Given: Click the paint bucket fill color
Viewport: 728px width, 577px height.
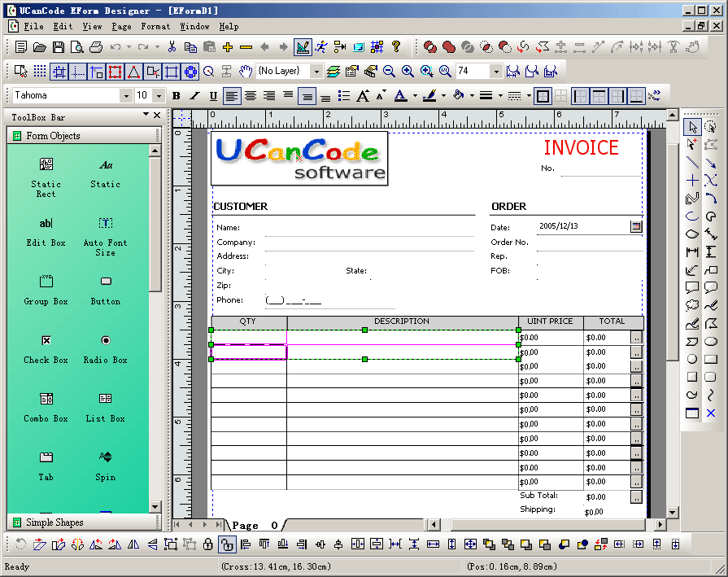Looking at the screenshot, I should point(458,96).
